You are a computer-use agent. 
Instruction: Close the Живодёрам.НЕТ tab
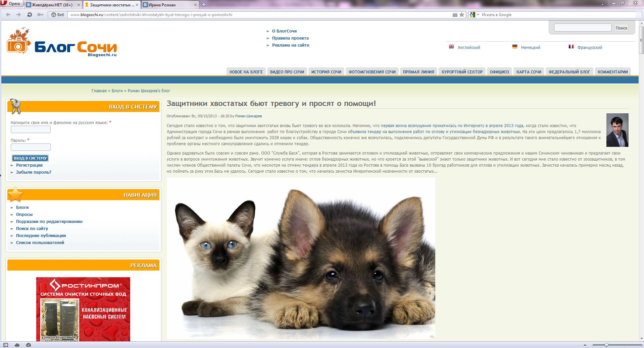(79, 5)
